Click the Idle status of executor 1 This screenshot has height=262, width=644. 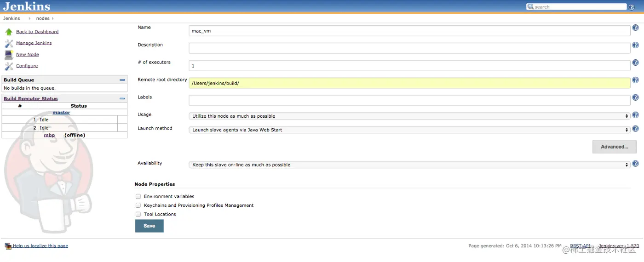(x=44, y=120)
